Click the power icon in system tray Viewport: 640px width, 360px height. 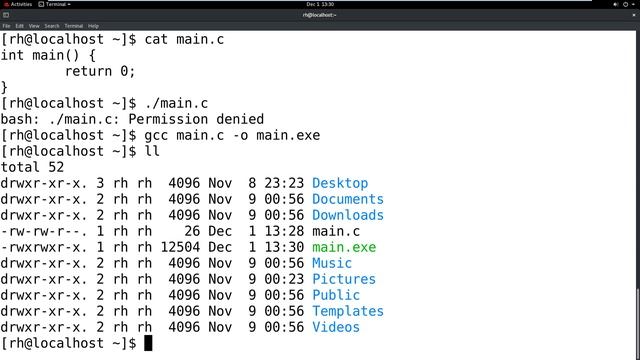tap(625, 4)
